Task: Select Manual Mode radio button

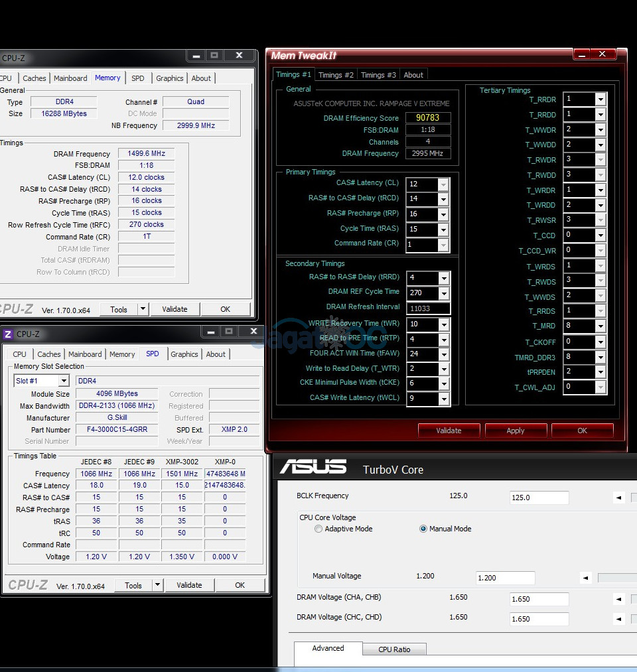Action: [x=423, y=529]
